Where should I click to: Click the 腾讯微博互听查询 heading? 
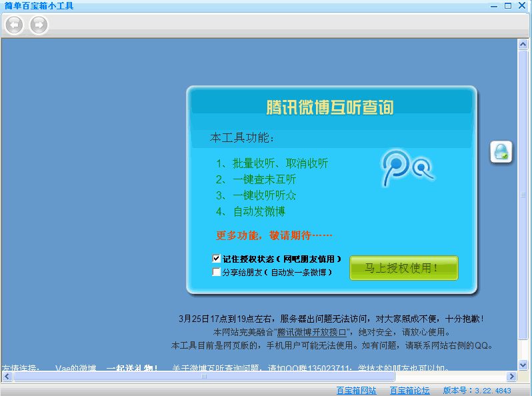click(x=330, y=107)
